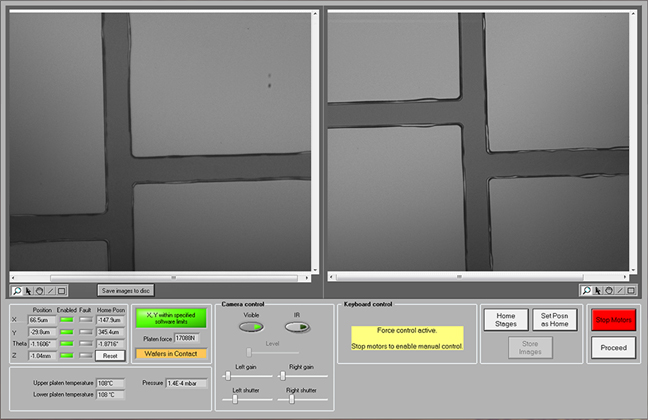648x420 pixels.
Task: Select the zoom magnifier tool under left image
Action: click(16, 290)
